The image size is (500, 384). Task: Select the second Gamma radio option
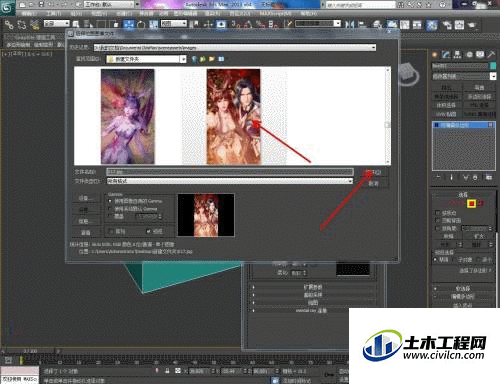click(x=110, y=209)
